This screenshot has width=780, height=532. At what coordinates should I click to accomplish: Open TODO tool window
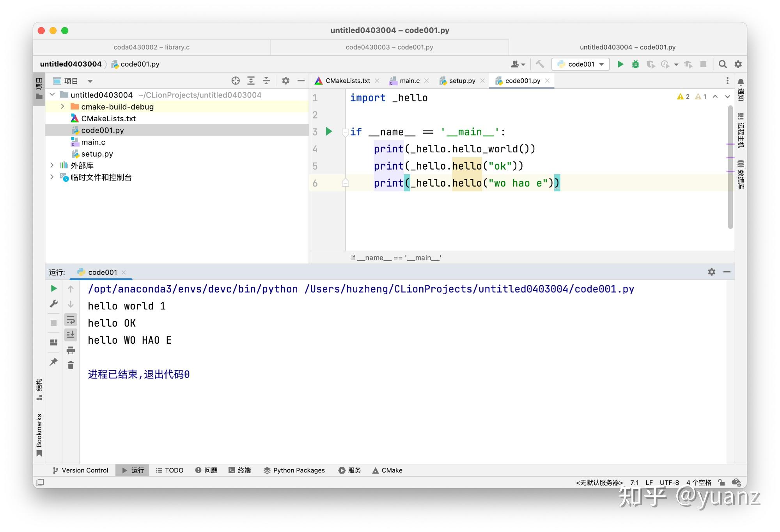click(170, 470)
